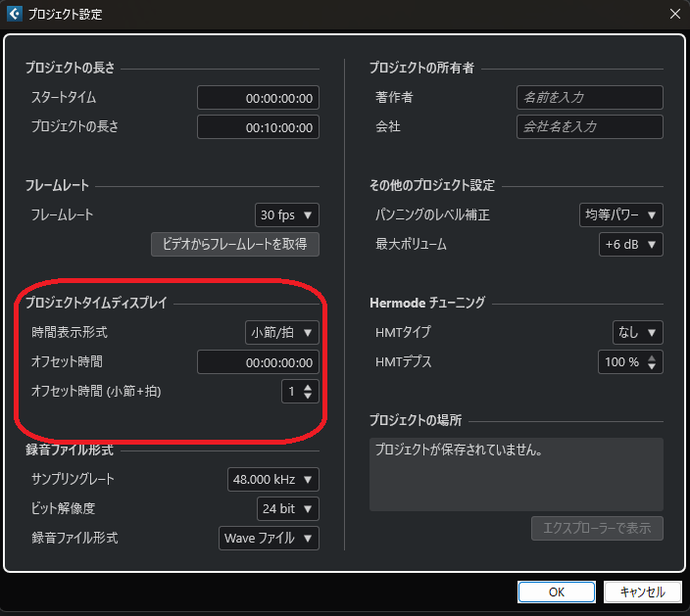
Task: Click the パンニングのレベル補正 label
Action: pos(432,215)
